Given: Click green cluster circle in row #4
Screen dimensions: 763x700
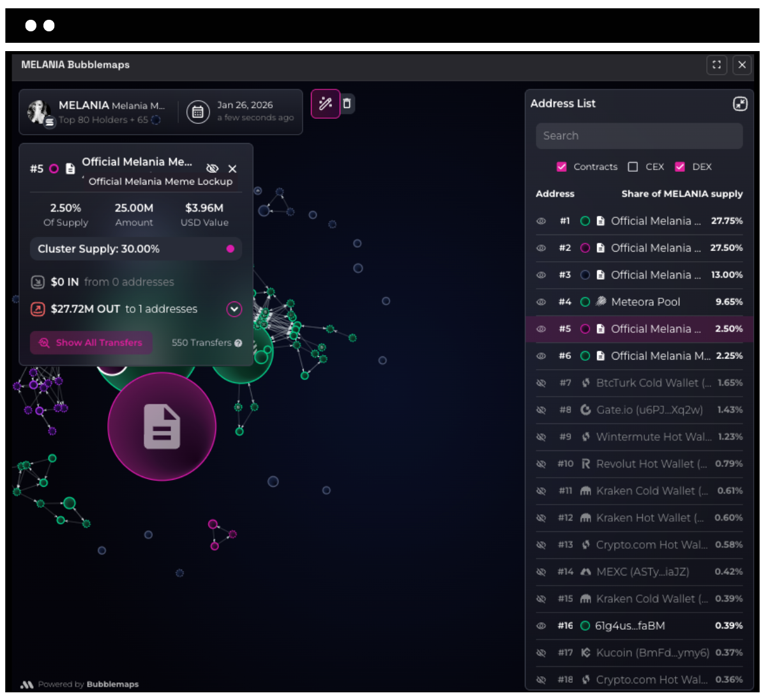Looking at the screenshot, I should [585, 302].
